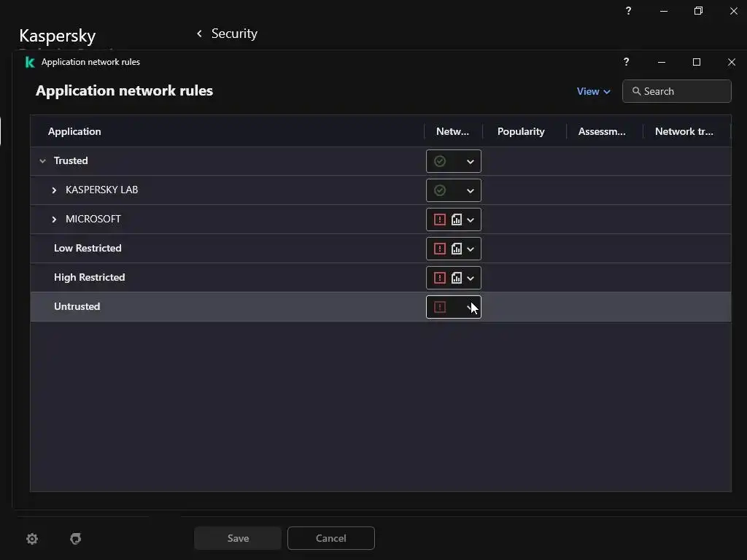Go back using the Security arrow

click(x=199, y=34)
